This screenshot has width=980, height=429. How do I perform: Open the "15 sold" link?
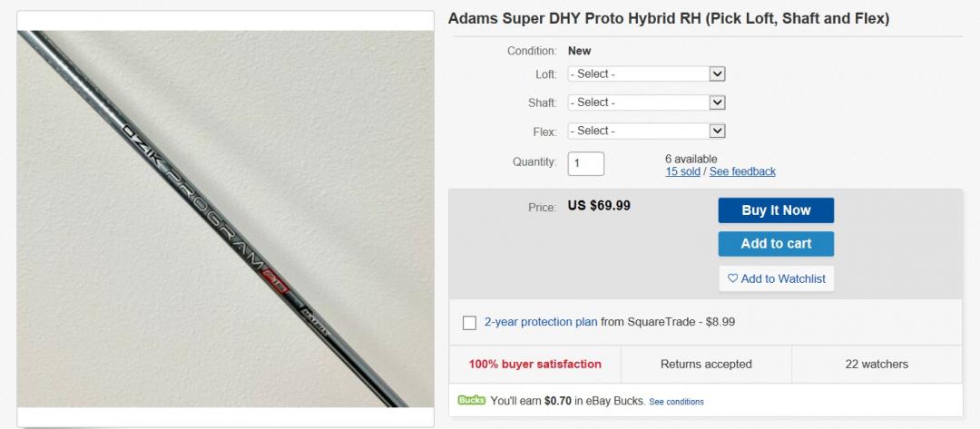pos(682,171)
